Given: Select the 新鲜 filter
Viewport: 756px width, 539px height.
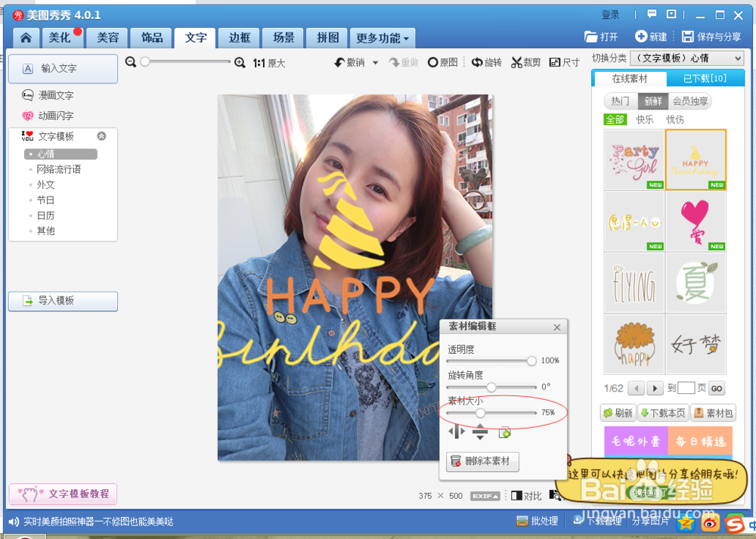Looking at the screenshot, I should (653, 101).
